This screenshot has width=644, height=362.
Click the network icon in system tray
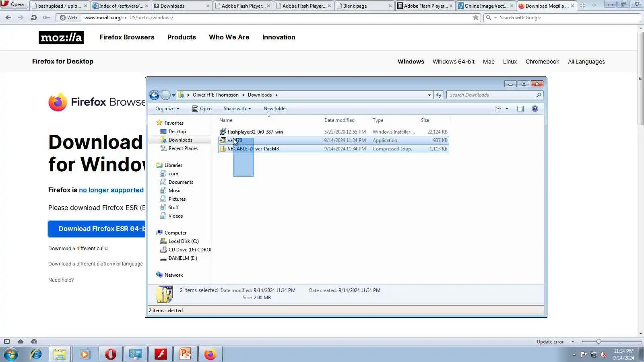tap(594, 354)
